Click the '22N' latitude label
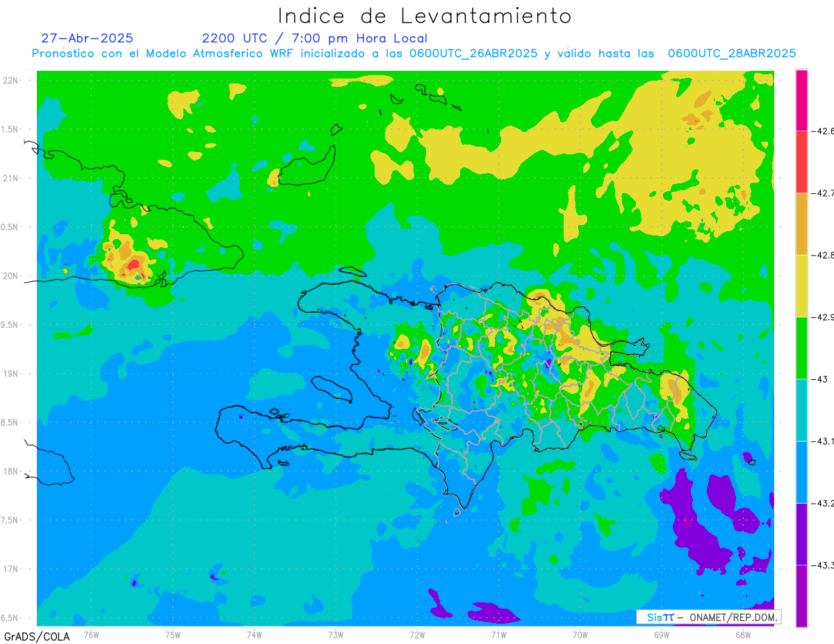Screen dimensions: 834x644 [x=11, y=81]
